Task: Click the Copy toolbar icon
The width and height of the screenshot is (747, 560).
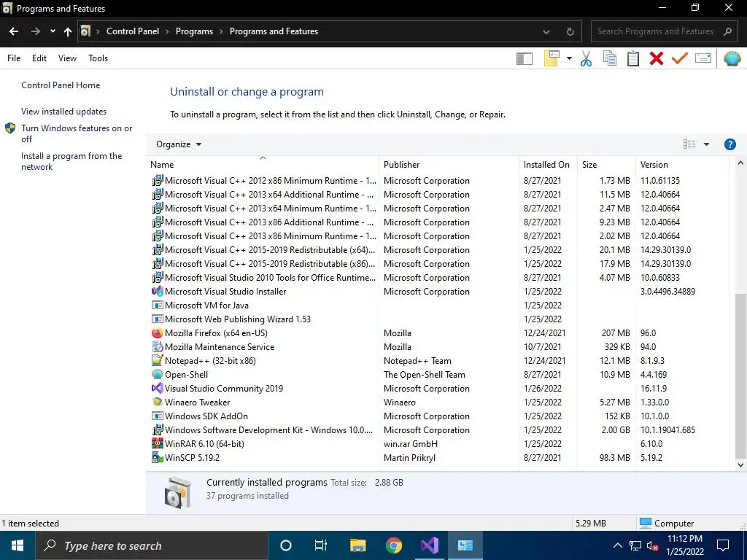Action: click(609, 58)
